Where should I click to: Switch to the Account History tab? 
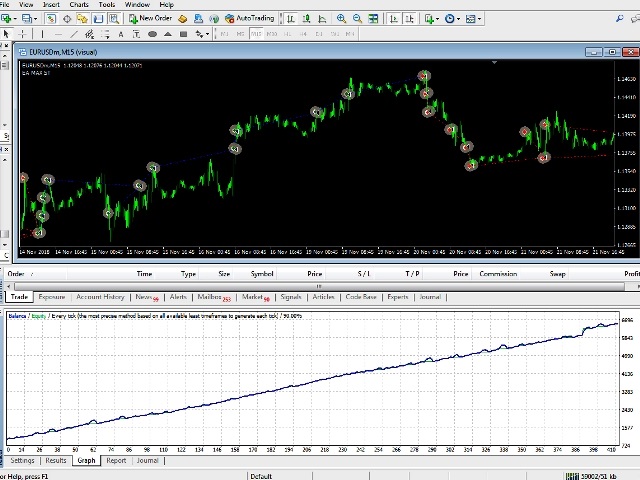tap(100, 297)
